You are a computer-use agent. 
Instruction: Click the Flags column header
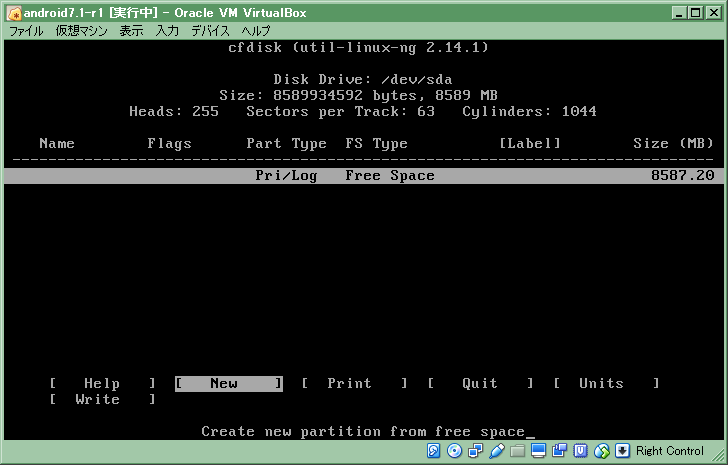click(x=169, y=143)
